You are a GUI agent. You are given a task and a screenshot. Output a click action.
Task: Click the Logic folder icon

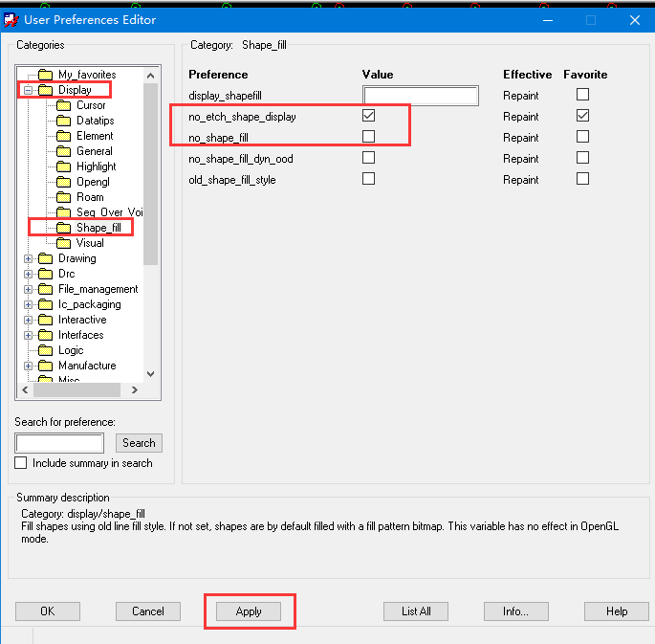[45, 350]
